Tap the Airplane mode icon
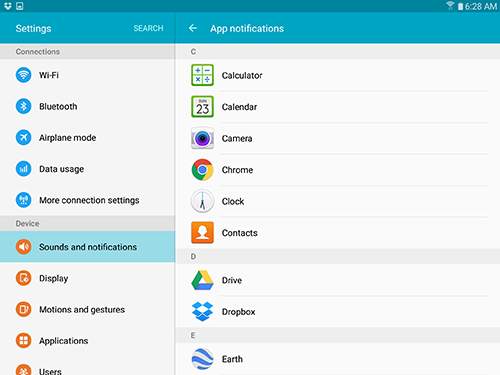 (23, 137)
